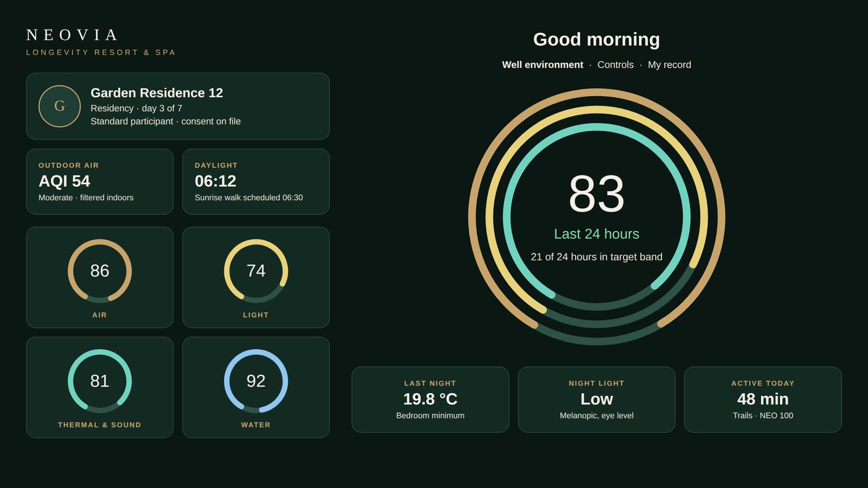This screenshot has height=488, width=868.
Task: Go to the My record tab
Action: 669,65
